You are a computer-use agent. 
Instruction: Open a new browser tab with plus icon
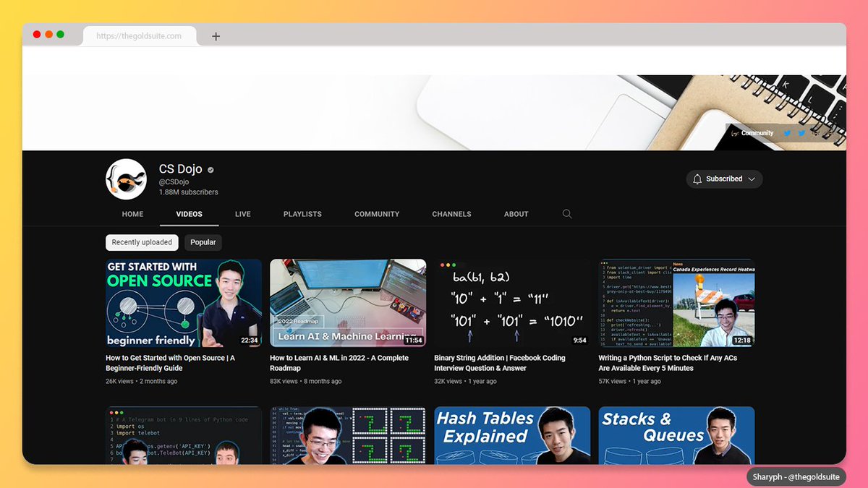coord(216,36)
